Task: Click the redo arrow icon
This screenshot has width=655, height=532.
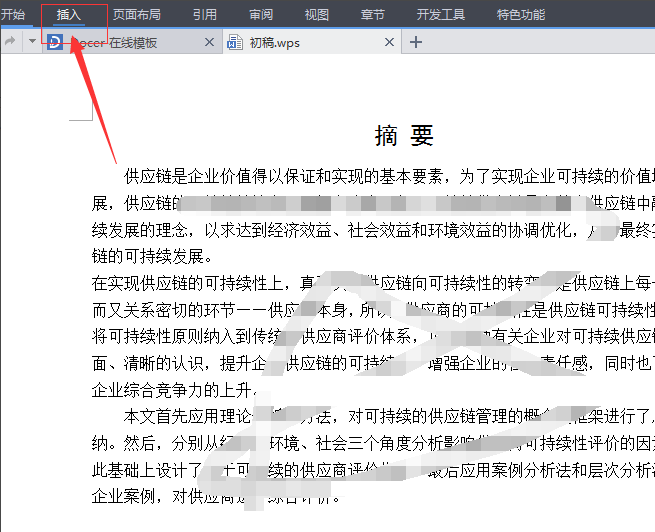Action: [x=10, y=41]
